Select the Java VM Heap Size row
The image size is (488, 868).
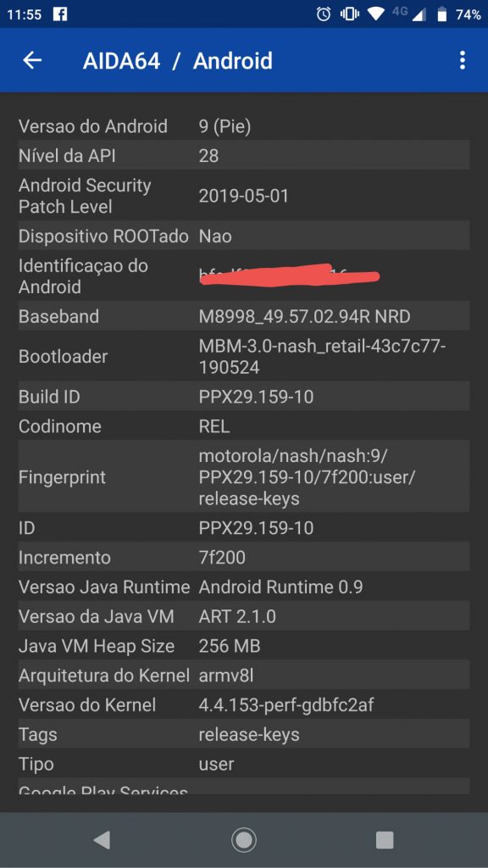[x=244, y=645]
